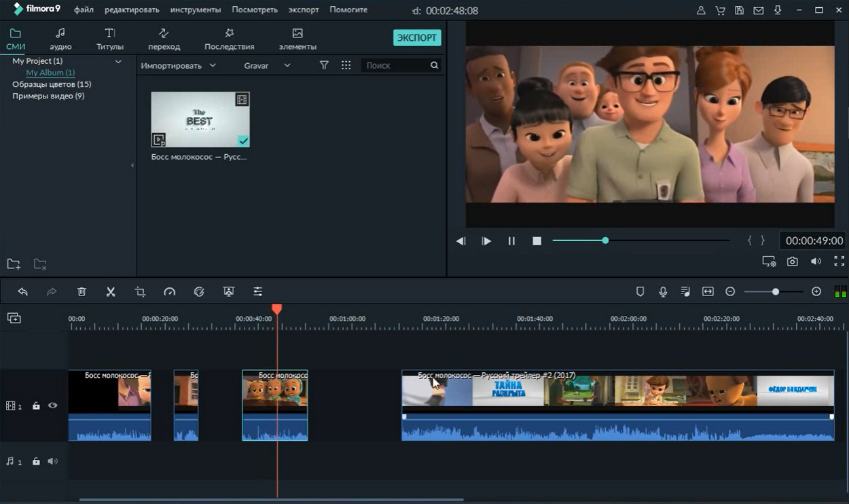Adjust preview volume speaker icon
Viewport: 849px width, 504px height.
pos(816,261)
